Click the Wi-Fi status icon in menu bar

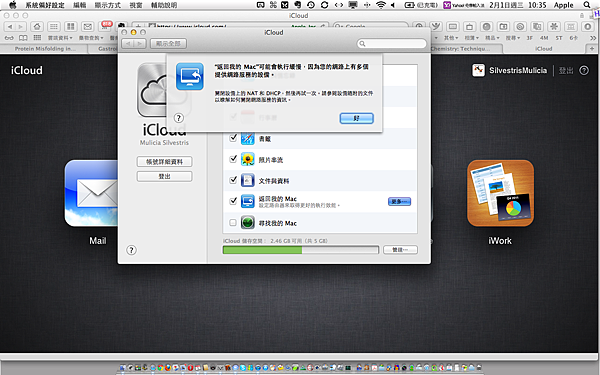381,5
